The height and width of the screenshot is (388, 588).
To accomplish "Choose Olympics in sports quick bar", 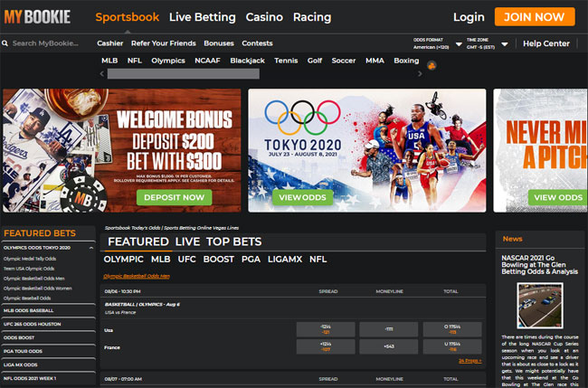I will click(168, 61).
